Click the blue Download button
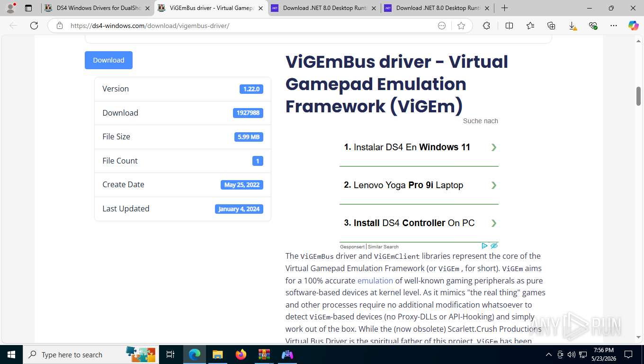This screenshot has height=364, width=644. [x=108, y=60]
